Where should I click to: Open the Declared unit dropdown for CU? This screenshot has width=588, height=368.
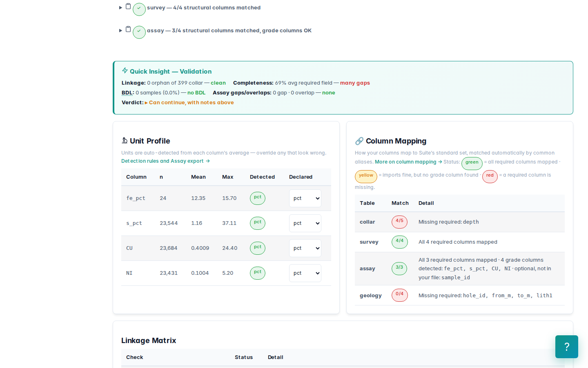(x=305, y=248)
